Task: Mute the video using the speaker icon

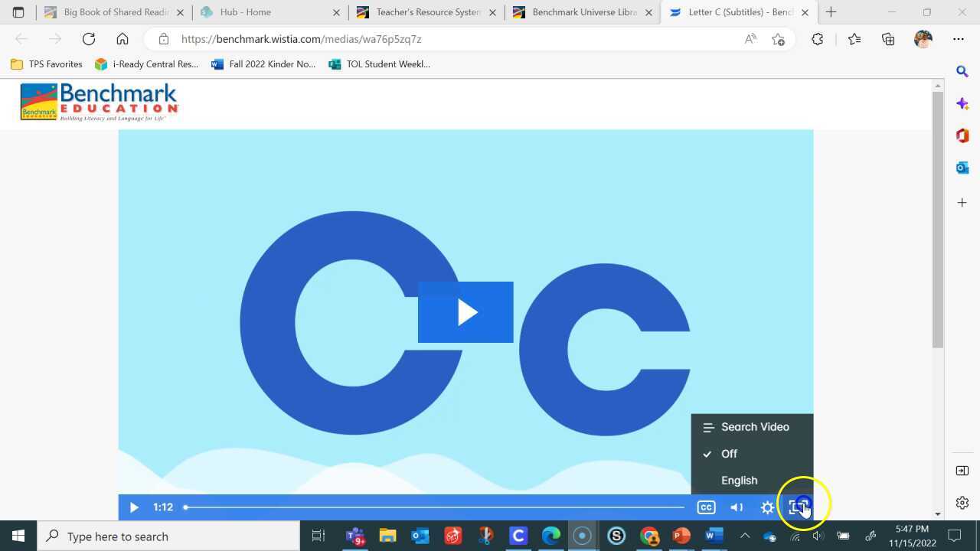Action: coord(736,507)
